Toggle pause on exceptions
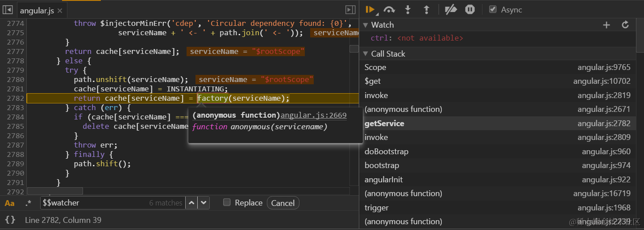Screen dimensions: 644x230 pyautogui.click(x=470, y=9)
